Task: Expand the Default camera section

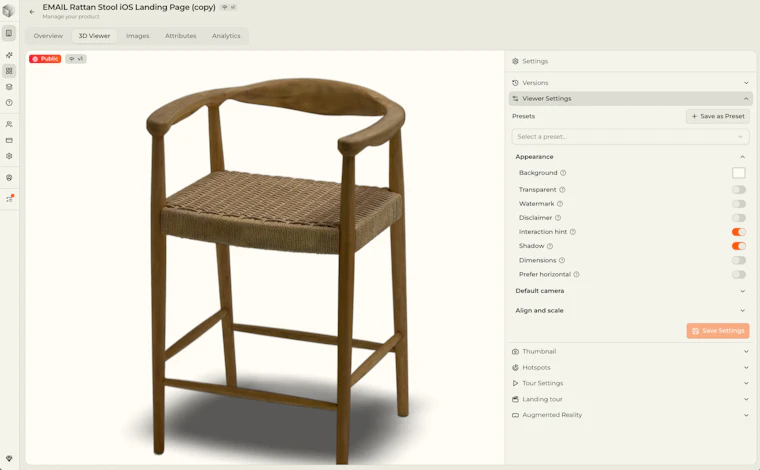Action: (630, 291)
